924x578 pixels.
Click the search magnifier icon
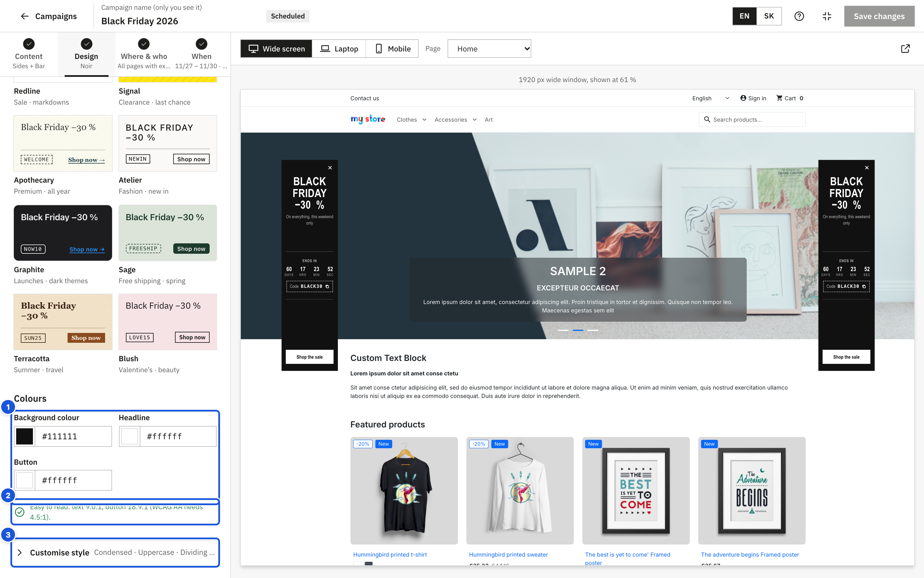tap(707, 119)
